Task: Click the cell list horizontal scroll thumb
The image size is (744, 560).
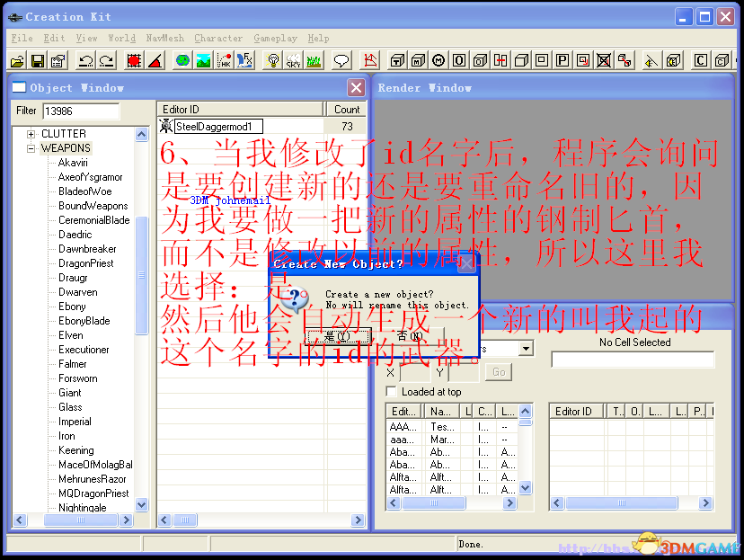Action: point(434,503)
